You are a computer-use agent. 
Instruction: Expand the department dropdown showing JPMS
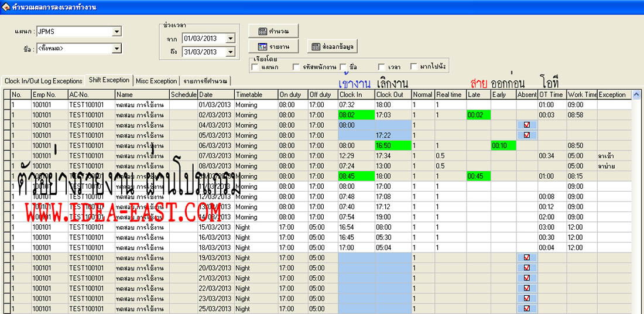pos(117,32)
